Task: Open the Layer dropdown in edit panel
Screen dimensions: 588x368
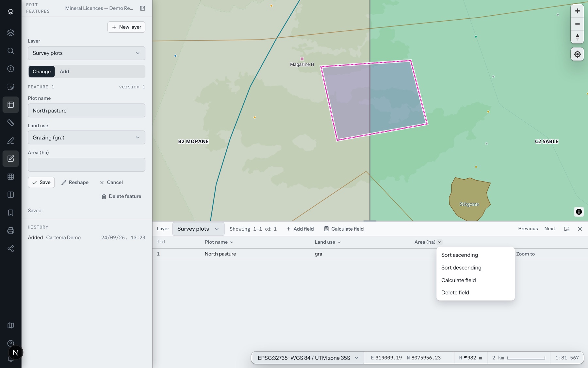Action: click(87, 53)
